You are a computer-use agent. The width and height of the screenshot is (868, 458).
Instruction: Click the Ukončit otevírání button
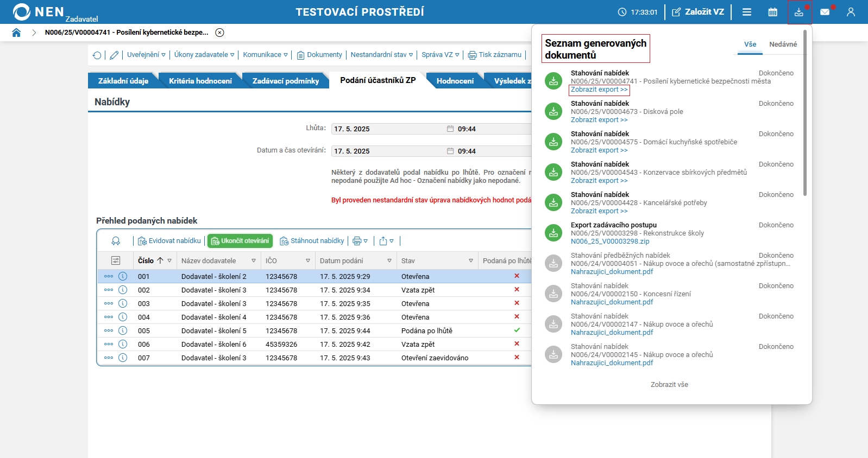[x=240, y=241]
